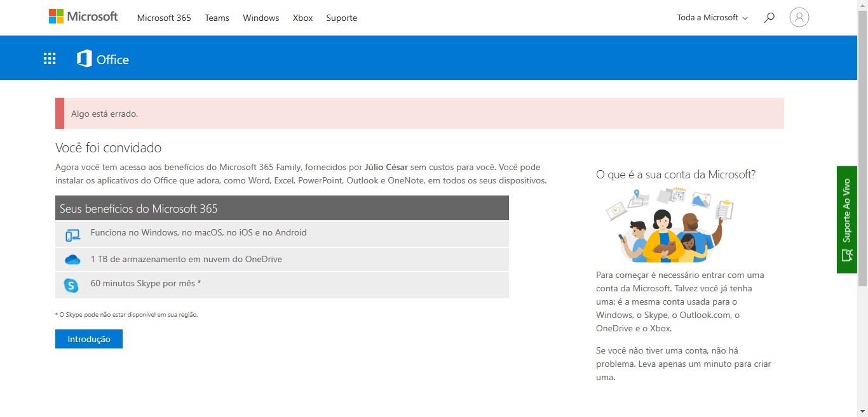
Task: Click the account profile avatar icon
Action: pos(799,17)
